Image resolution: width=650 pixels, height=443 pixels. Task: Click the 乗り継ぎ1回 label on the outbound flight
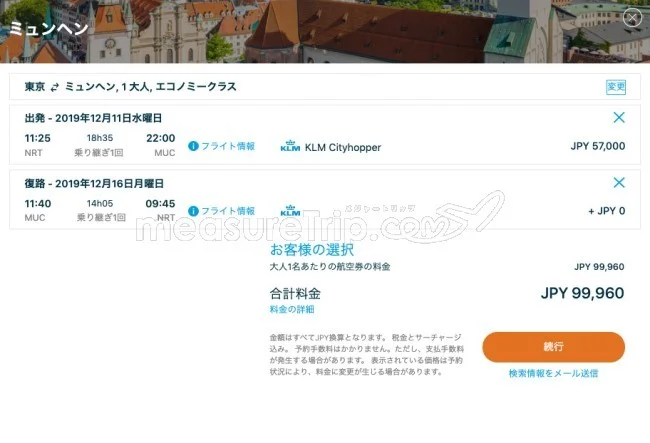tap(98, 153)
